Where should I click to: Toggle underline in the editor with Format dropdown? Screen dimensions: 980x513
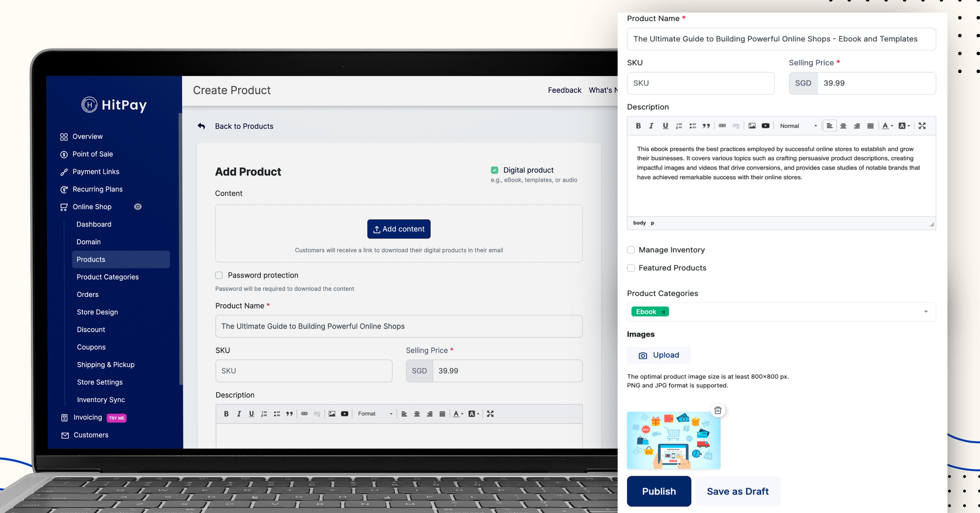(x=251, y=414)
